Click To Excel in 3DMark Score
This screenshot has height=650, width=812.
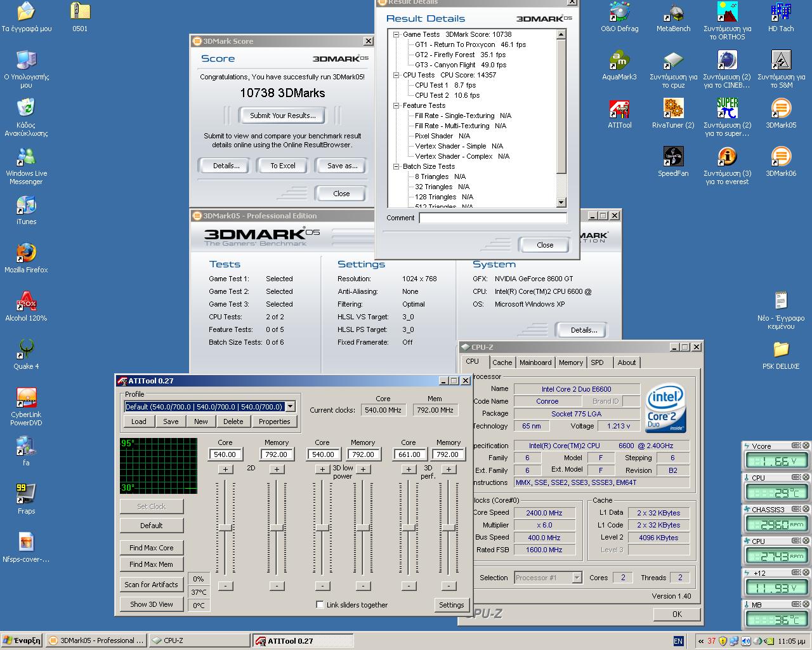point(283,166)
